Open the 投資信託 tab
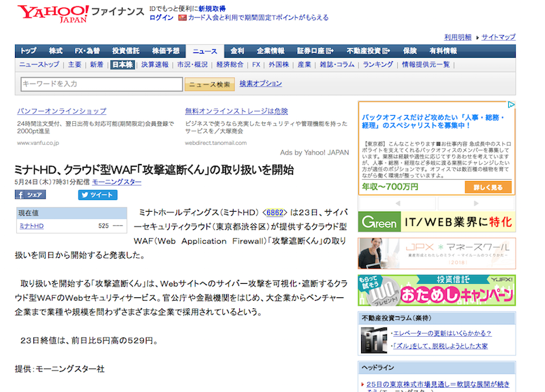 tap(126, 51)
